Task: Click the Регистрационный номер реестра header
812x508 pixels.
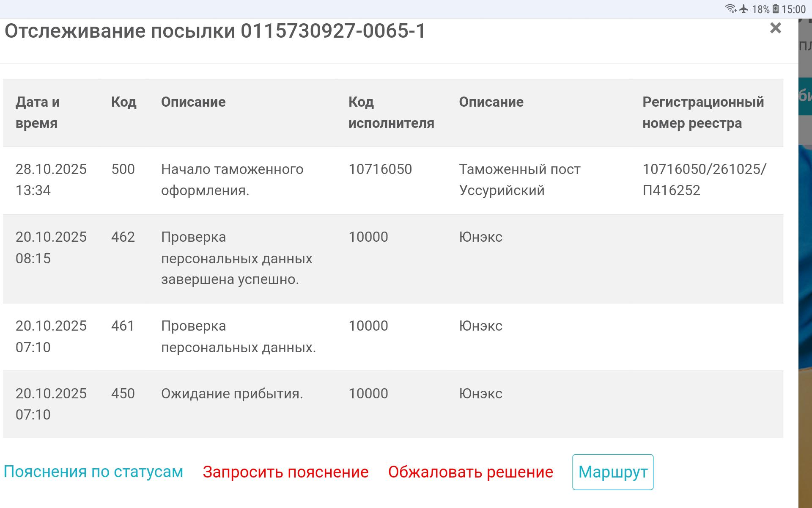Action: 703,113
